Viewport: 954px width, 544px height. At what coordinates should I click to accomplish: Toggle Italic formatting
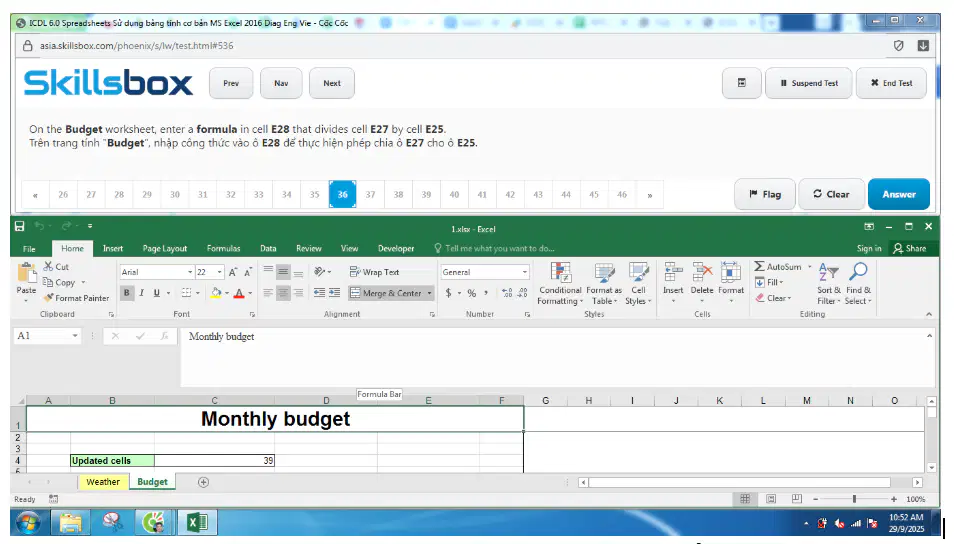click(x=142, y=293)
